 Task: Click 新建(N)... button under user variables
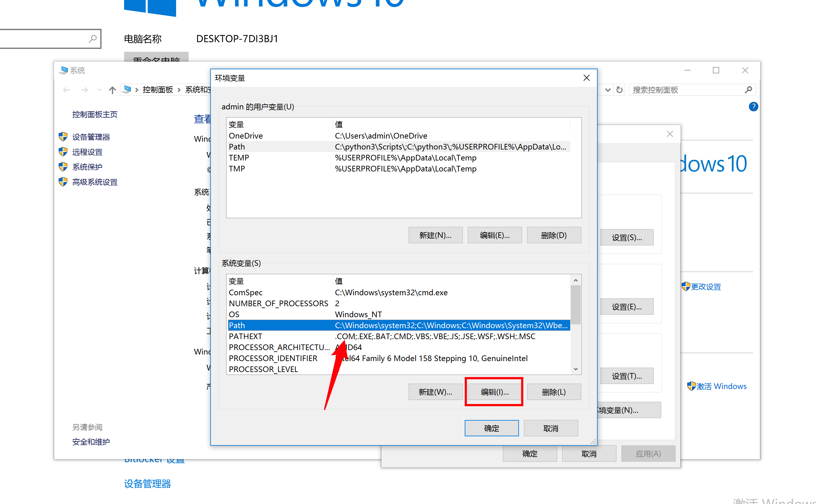click(435, 235)
